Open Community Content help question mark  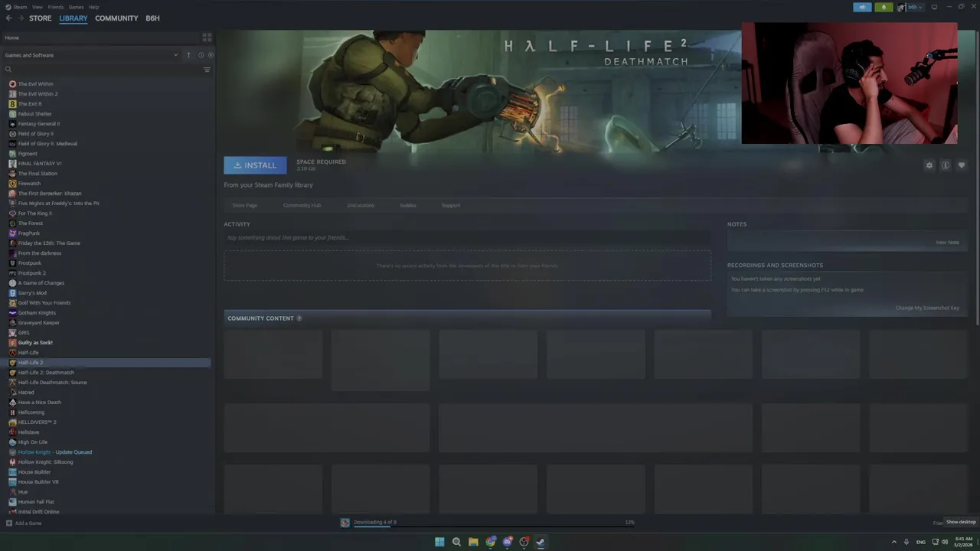tap(299, 318)
